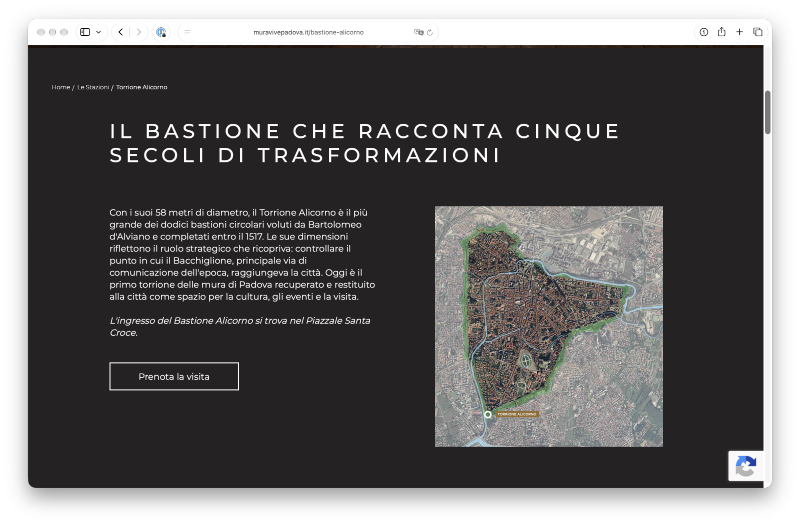Screen dimensions: 800x525
Task: Click the Torrione Alicorno marker on map
Action: [x=488, y=415]
